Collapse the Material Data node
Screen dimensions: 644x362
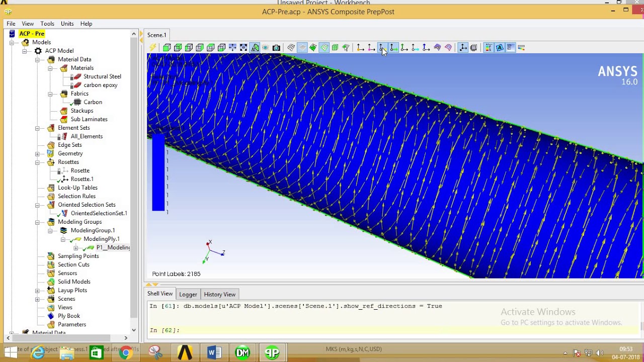pyautogui.click(x=37, y=59)
